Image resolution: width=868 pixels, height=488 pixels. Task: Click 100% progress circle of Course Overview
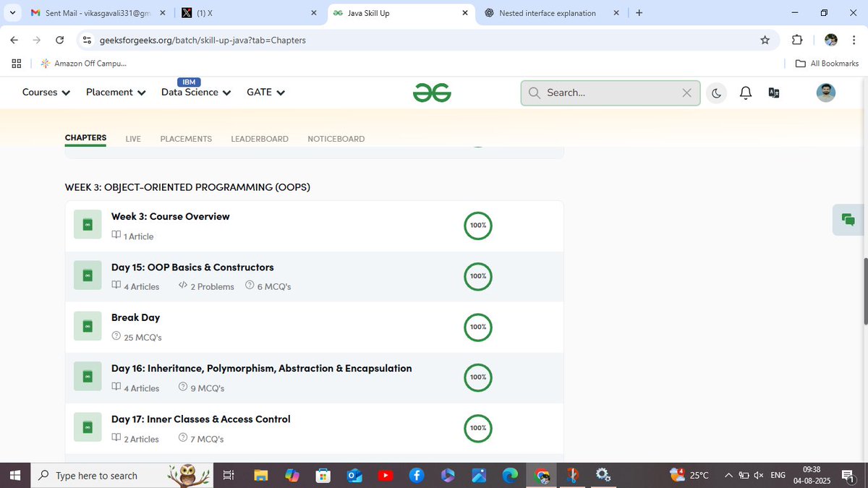pos(477,226)
